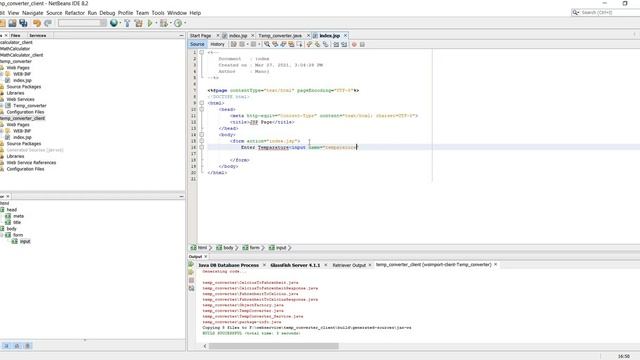Click the Save All toolbar icon
The image size is (640, 360).
click(23, 23)
